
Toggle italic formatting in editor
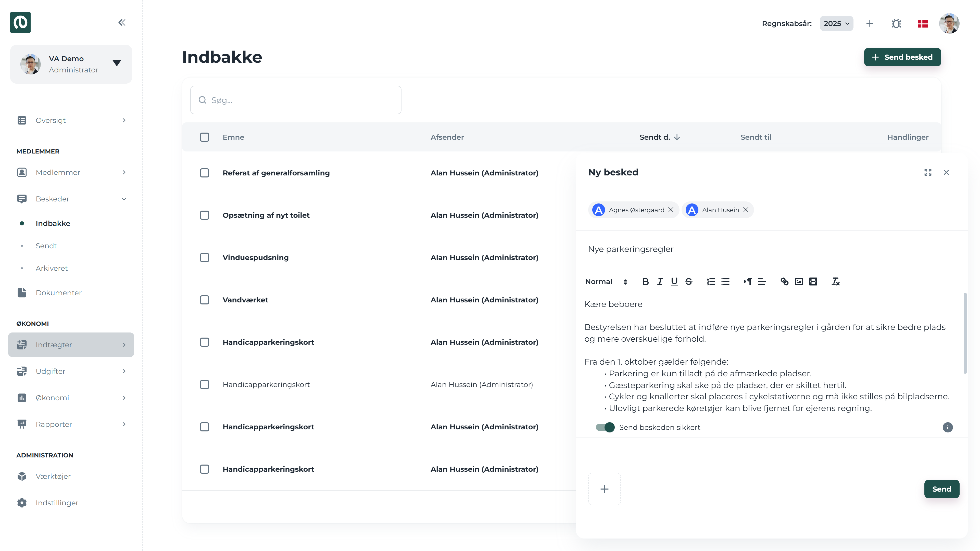tap(660, 281)
